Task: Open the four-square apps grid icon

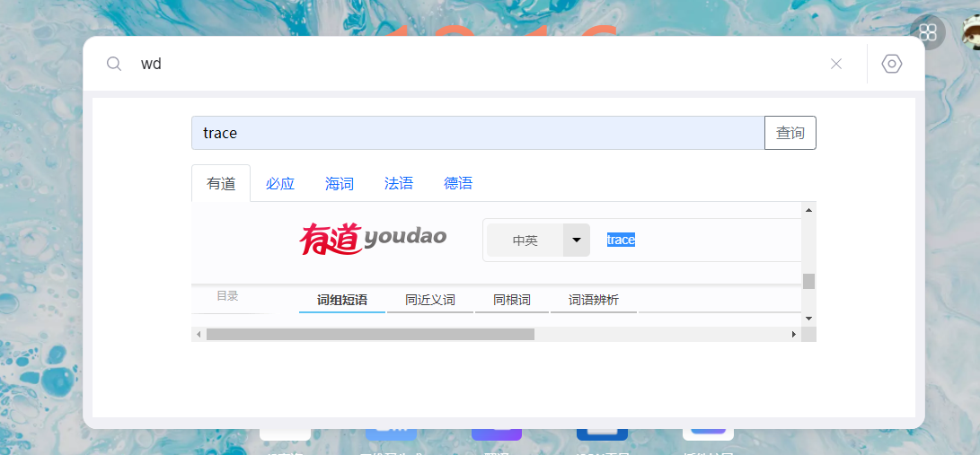Action: click(x=928, y=32)
